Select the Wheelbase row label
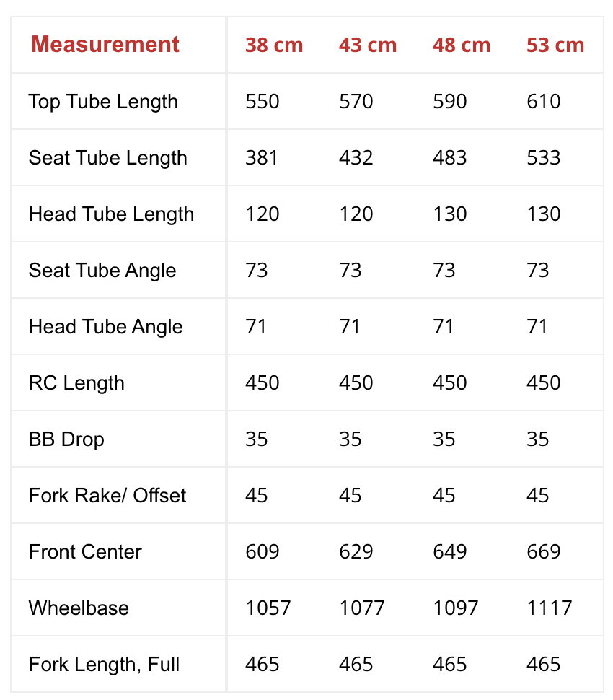613x700 pixels. click(x=79, y=608)
